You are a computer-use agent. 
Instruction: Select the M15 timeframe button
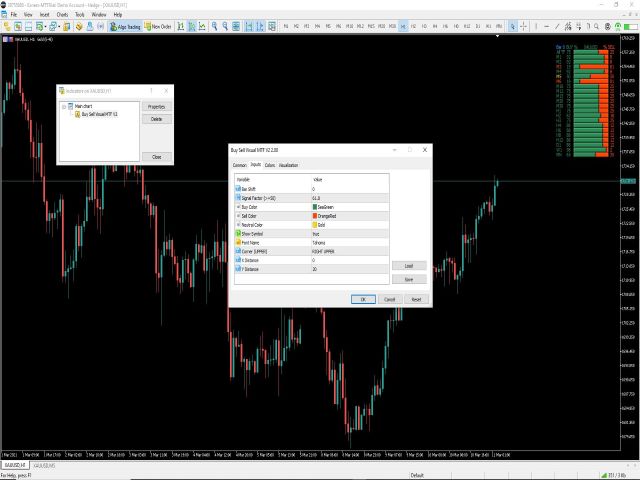pyautogui.click(x=371, y=27)
